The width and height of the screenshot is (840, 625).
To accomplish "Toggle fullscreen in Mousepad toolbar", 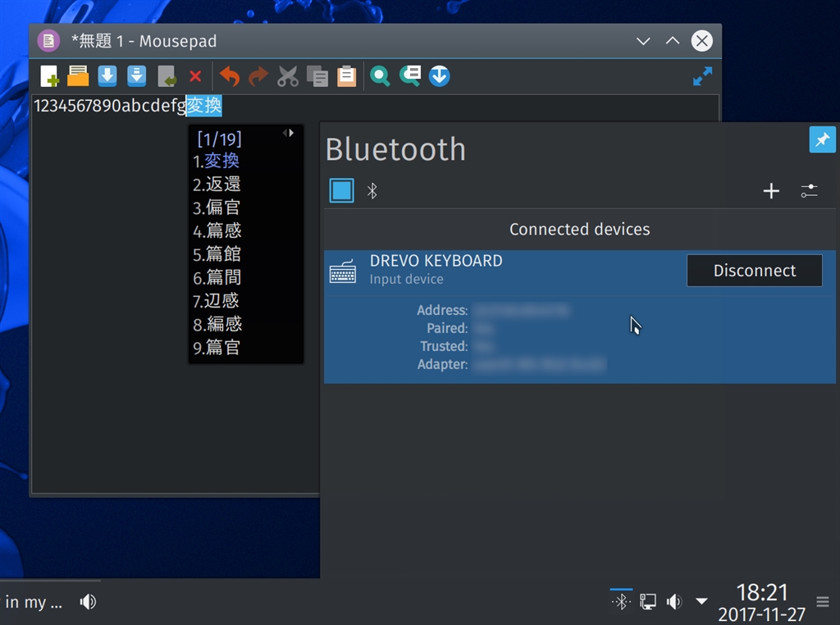I will click(702, 76).
